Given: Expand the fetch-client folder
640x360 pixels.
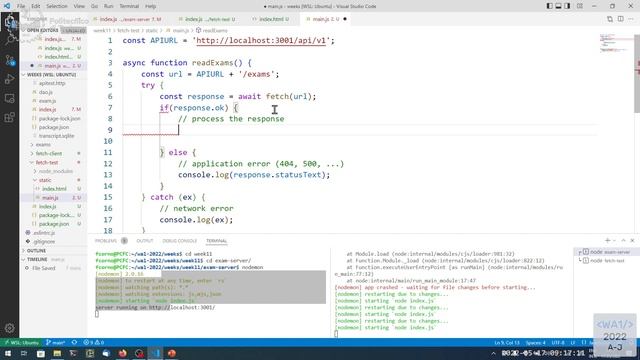Looking at the screenshot, I should [48, 153].
